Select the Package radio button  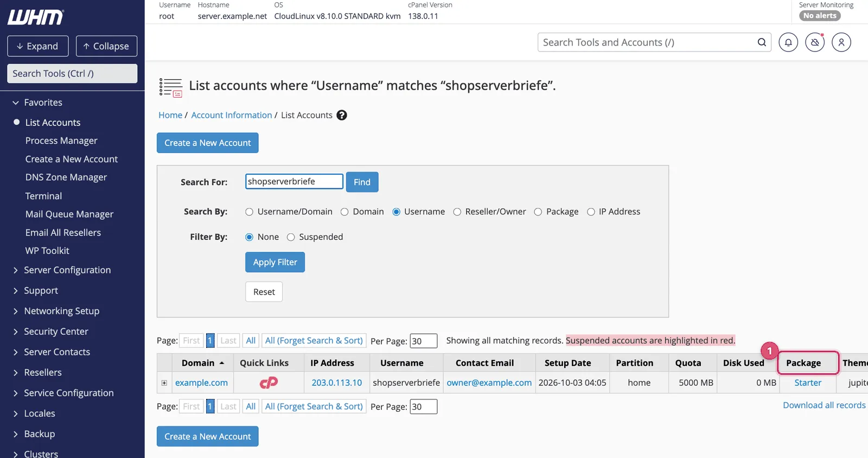(538, 212)
